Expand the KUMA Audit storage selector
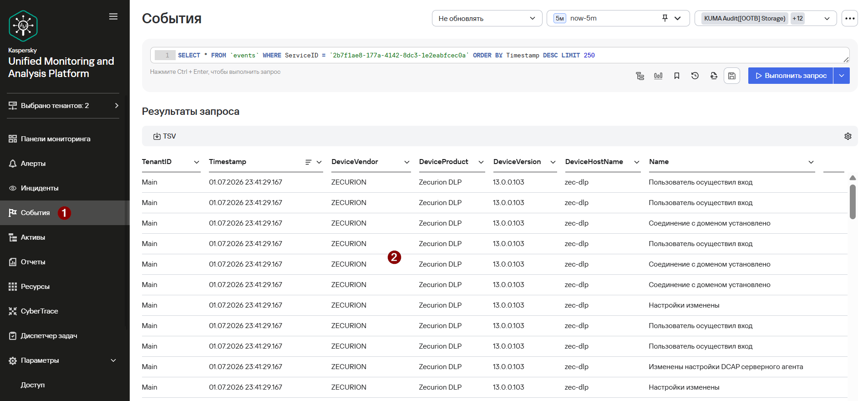The height and width of the screenshot is (401, 868). click(766, 18)
